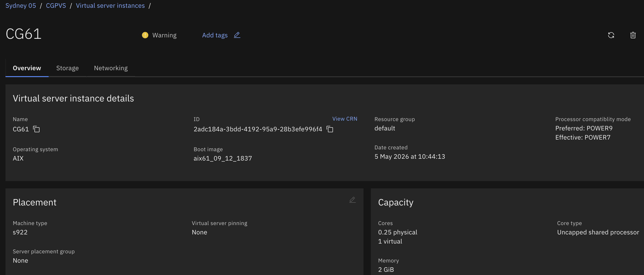Click the CG61 page title
This screenshot has height=275, width=644.
tap(24, 34)
